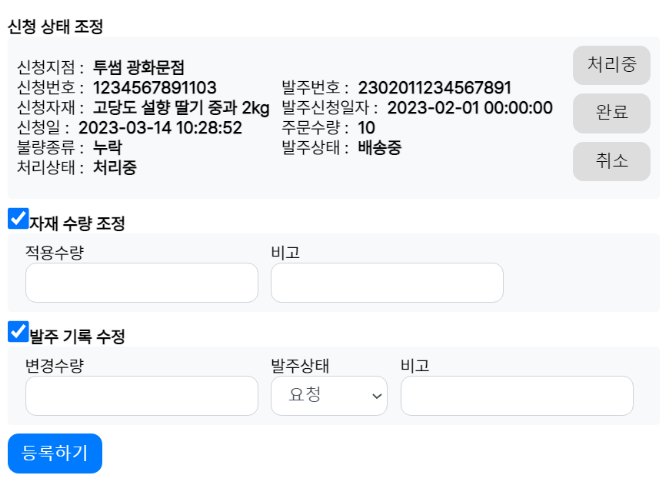The image size is (672, 487).
Task: Open the 발주상태 dropdown showing 요청
Action: pos(329,396)
